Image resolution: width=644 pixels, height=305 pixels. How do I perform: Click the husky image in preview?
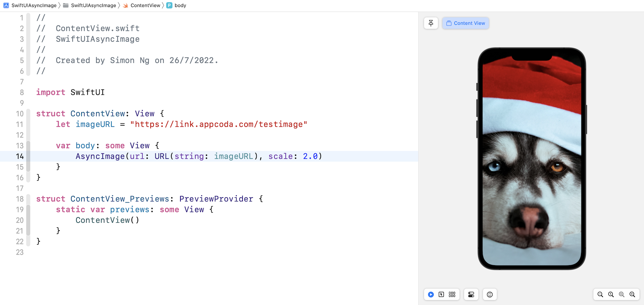532,161
